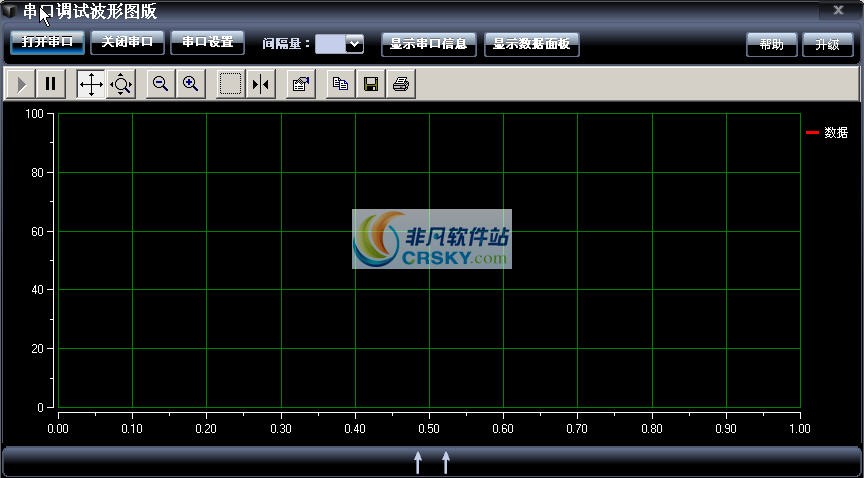This screenshot has width=864, height=478.
Task: Click the 显示数据面板 button
Action: tap(532, 44)
